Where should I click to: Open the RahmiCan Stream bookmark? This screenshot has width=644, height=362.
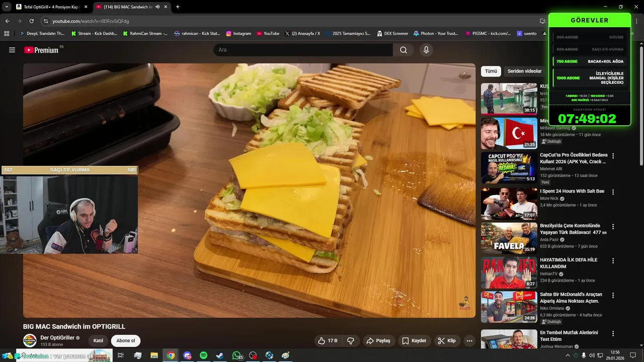coord(145,33)
